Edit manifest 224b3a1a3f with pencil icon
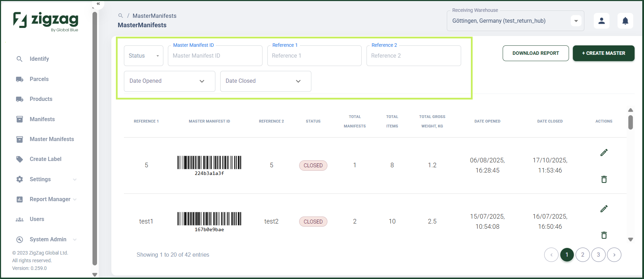Screen dimensions: 644x279 (x=604, y=152)
